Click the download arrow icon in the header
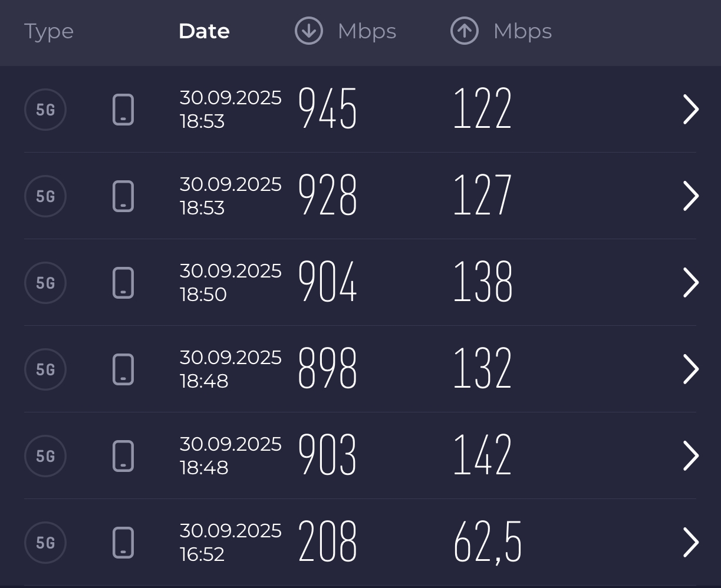Screen dimensions: 721x588 309,31
